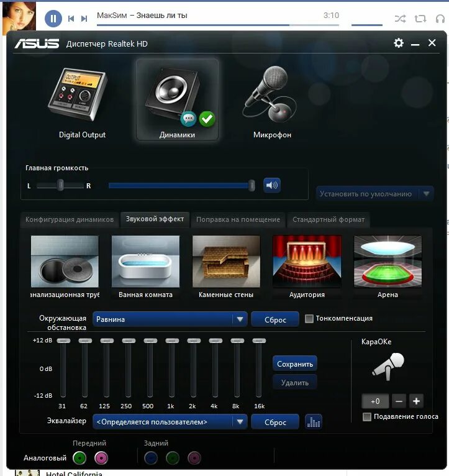
Task: Click front pink analog jack
Action: (x=101, y=458)
